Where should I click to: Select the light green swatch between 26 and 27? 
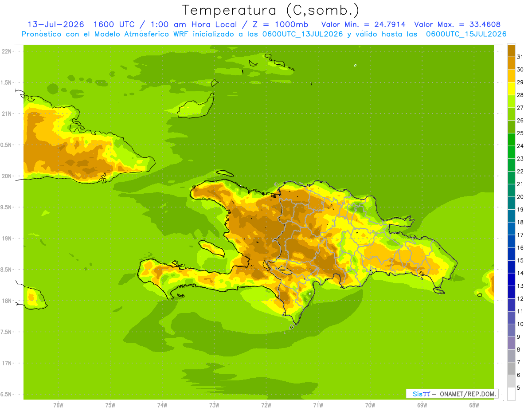(x=511, y=114)
